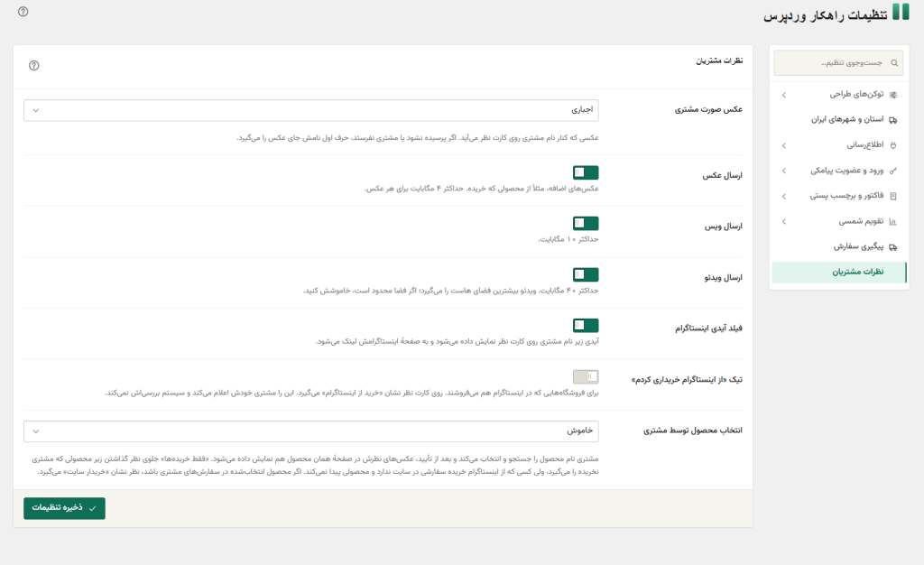Click the تنظیمات راهکار وردپرس page title
The width and height of the screenshot is (924, 565).
tap(825, 15)
